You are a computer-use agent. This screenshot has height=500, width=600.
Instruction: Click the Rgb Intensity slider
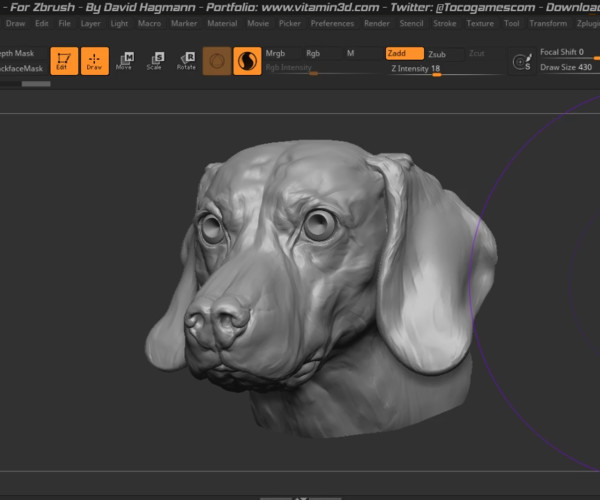(x=323, y=68)
